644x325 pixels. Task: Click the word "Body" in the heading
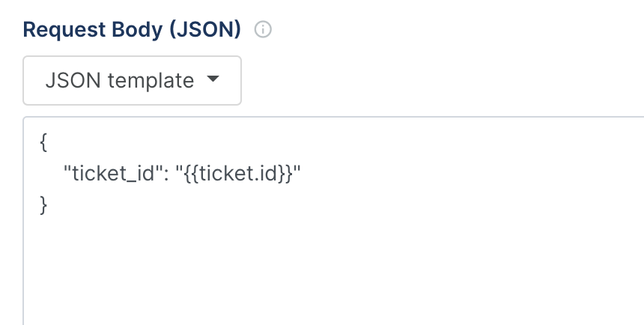(x=137, y=30)
